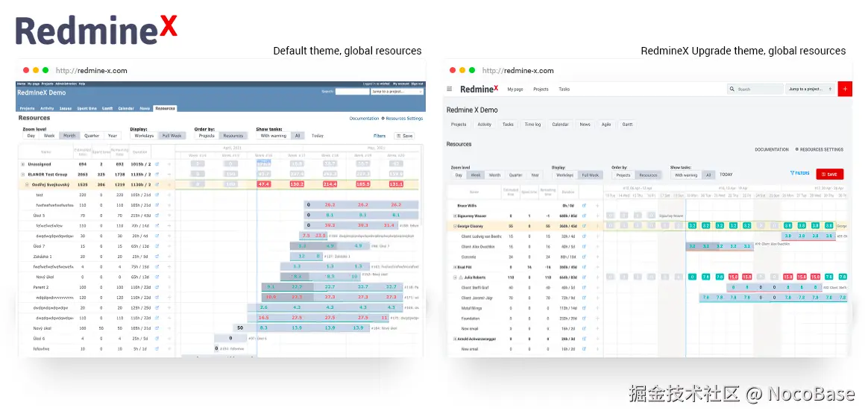This screenshot has width=868, height=417.
Task: Open edit icon in Brad Pitt row
Action: 584,267
